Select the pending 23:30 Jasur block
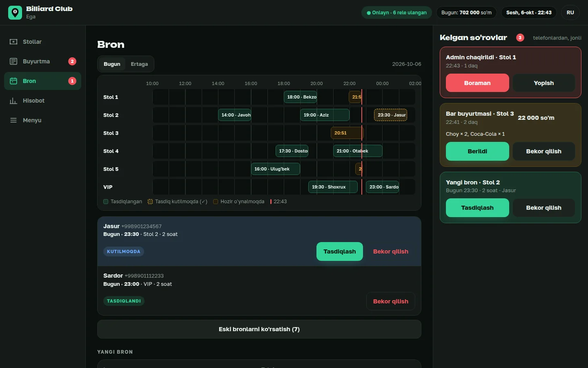 point(390,115)
